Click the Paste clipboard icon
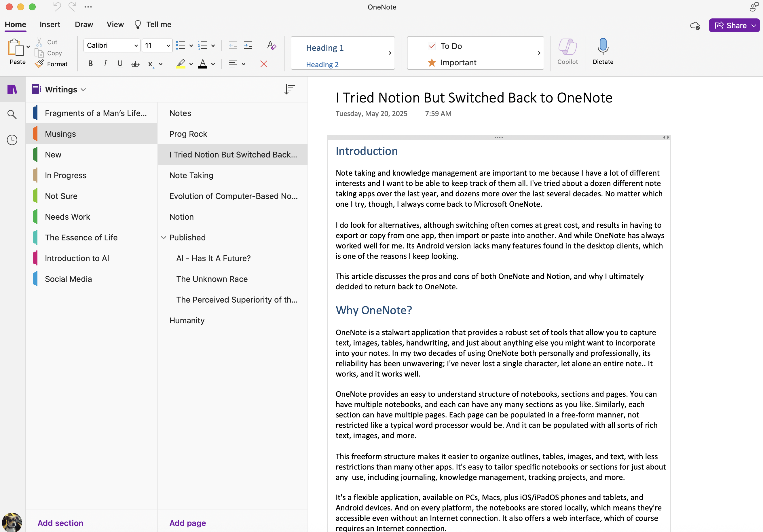The width and height of the screenshot is (763, 532). (16, 47)
